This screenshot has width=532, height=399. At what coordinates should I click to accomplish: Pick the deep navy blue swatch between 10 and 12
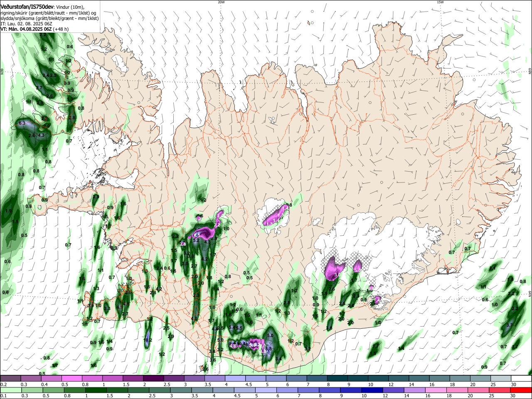(x=372, y=390)
